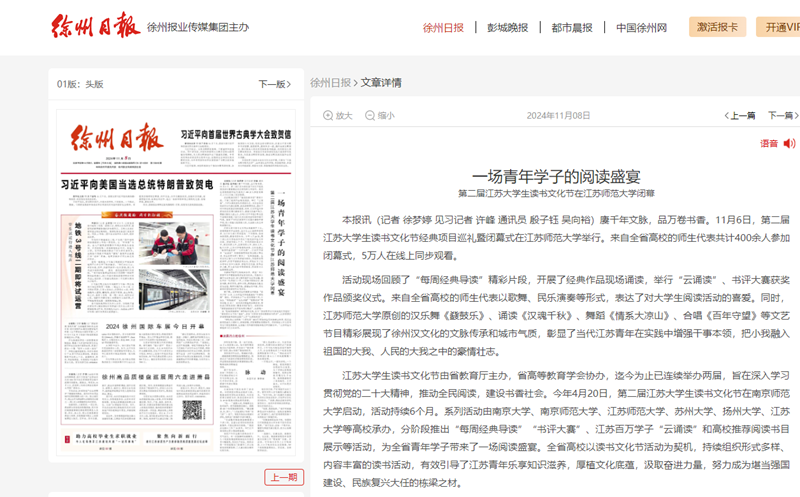
Task: Click the 2024年11月08日 publication date
Action: point(558,116)
